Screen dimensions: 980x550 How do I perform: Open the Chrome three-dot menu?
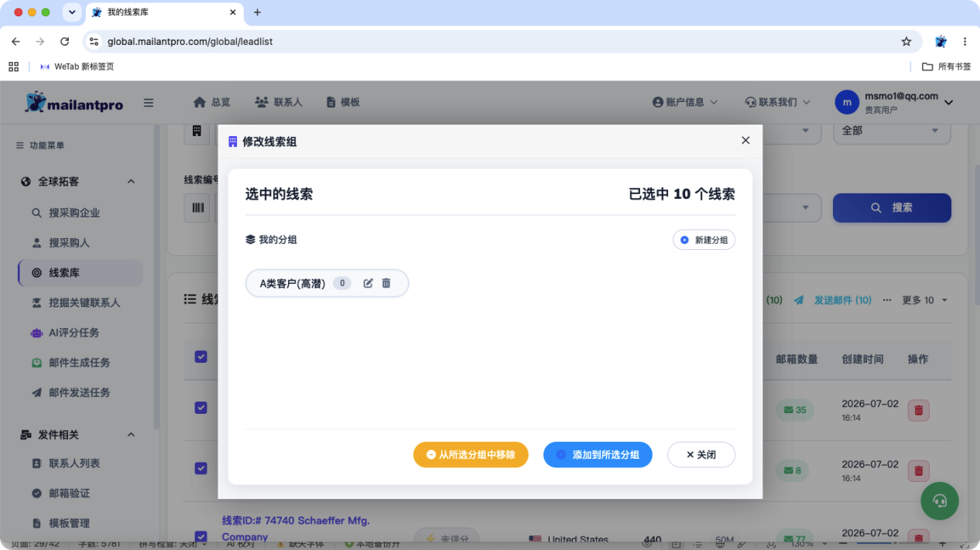965,42
